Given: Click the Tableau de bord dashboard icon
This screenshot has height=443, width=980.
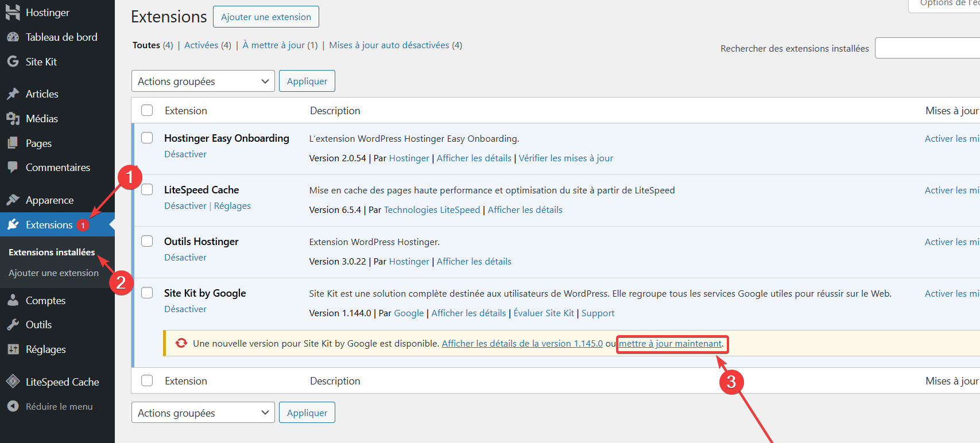Looking at the screenshot, I should tap(13, 37).
